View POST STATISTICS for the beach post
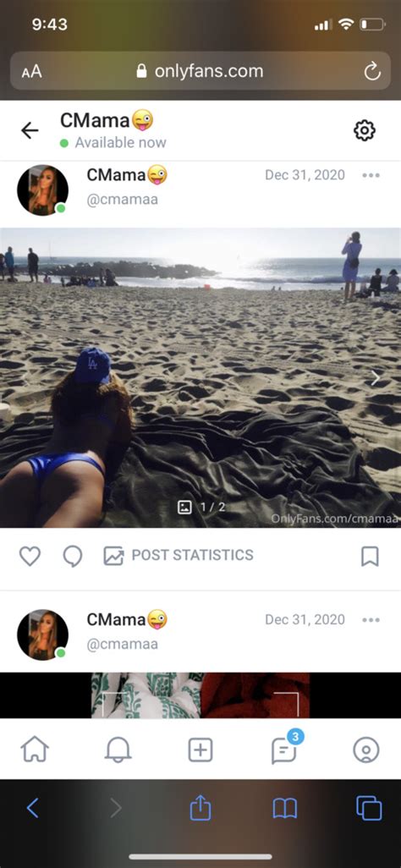This screenshot has width=401, height=868. [x=179, y=555]
